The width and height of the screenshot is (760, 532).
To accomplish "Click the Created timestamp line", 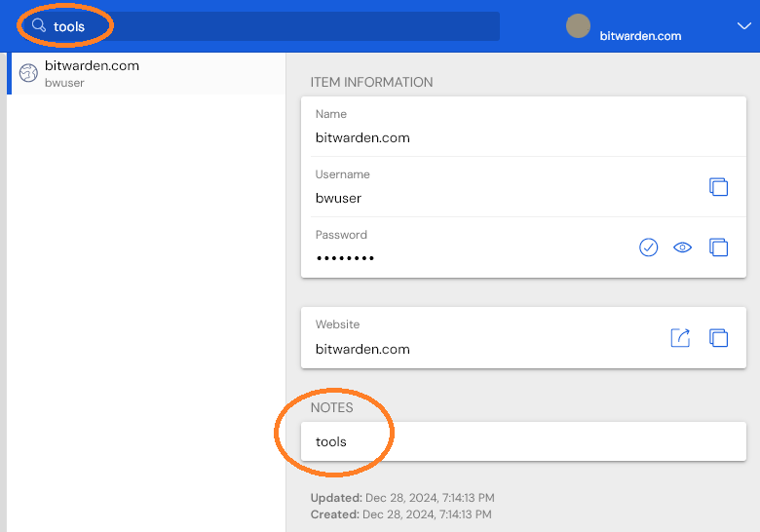I will point(400,514).
